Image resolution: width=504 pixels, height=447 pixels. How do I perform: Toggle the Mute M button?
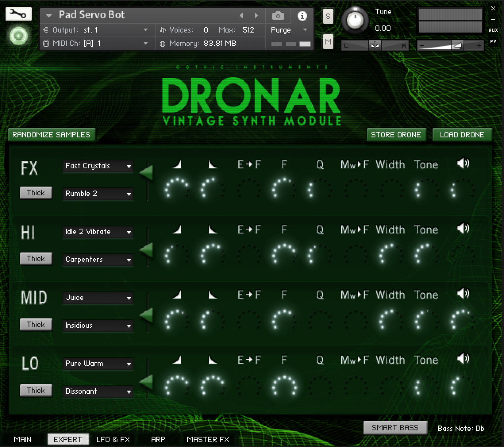[328, 41]
